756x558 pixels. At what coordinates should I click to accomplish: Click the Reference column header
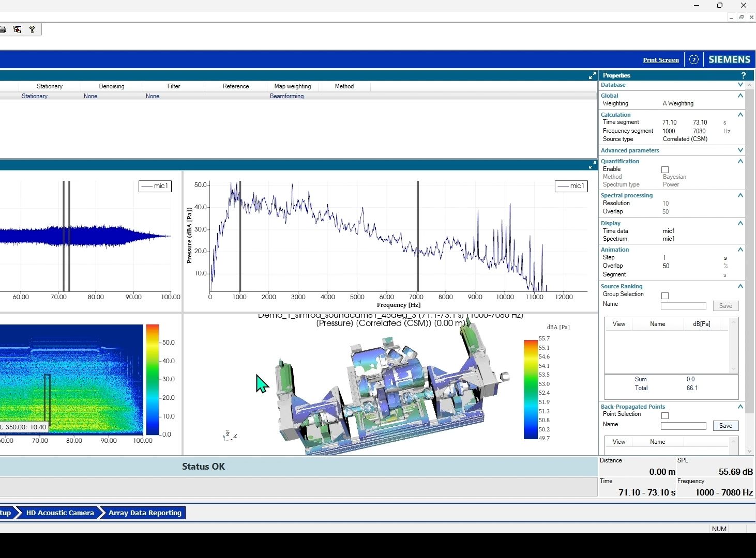[236, 86]
